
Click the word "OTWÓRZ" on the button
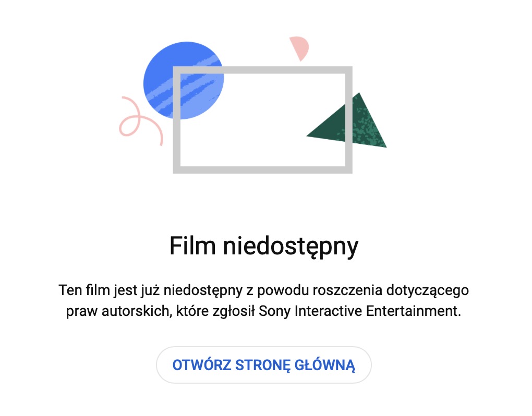point(202,365)
